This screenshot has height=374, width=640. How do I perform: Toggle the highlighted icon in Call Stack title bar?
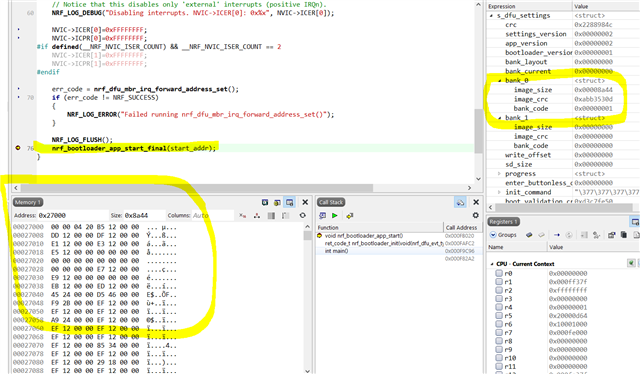coord(460,202)
